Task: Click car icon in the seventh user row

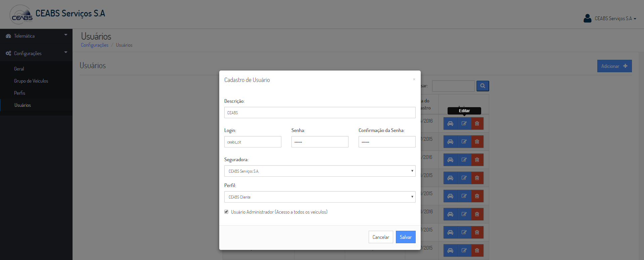Action: coord(451,232)
